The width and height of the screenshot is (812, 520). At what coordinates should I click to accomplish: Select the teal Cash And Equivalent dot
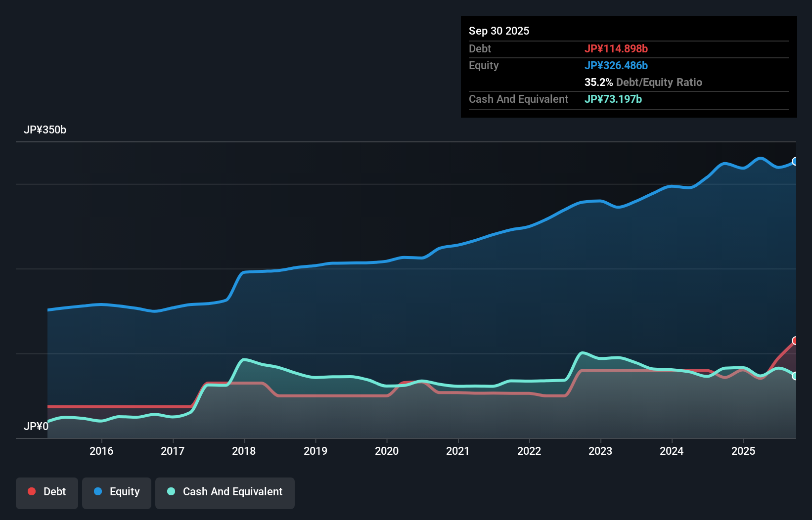[x=171, y=491]
